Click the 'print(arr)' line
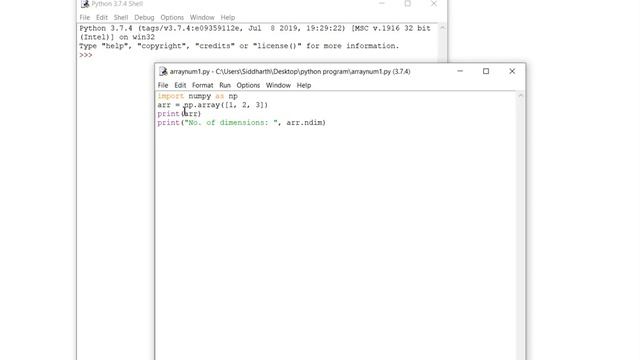Viewport: 640px width, 360px height. point(179,114)
